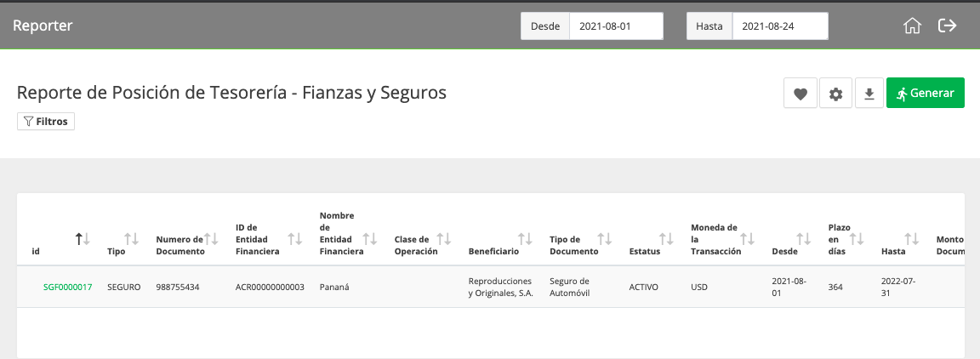The image size is (980, 359).
Task: Sort by Beneficiario column arrows
Action: pyautogui.click(x=525, y=238)
